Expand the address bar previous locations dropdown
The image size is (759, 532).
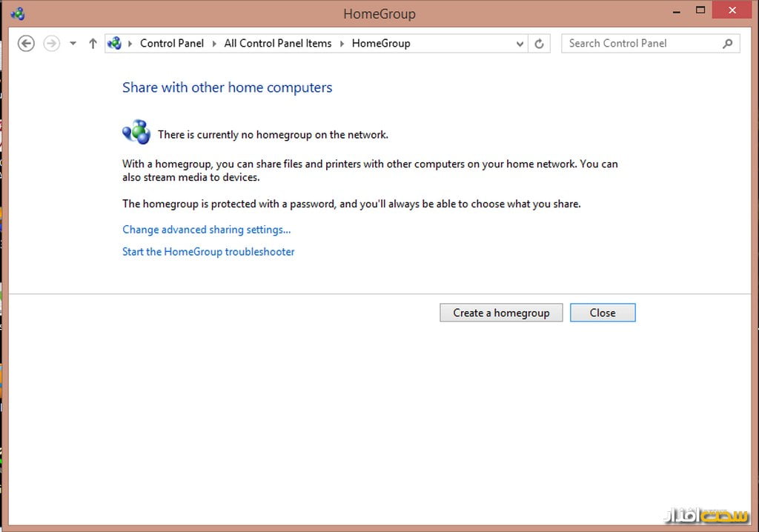[520, 44]
